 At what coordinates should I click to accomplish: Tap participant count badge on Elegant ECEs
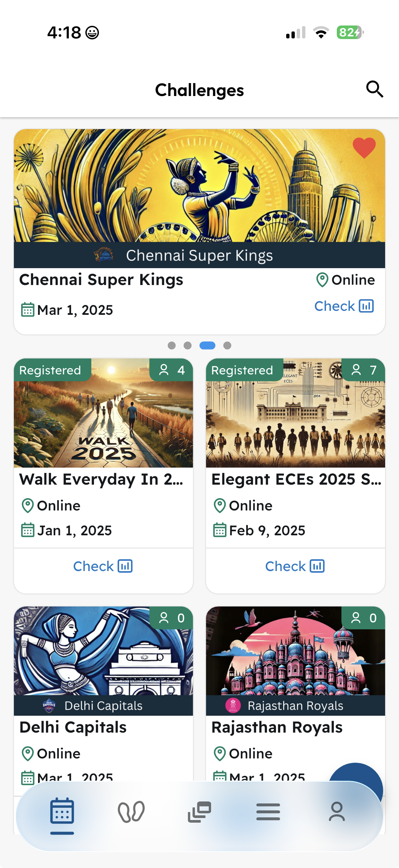(x=363, y=370)
